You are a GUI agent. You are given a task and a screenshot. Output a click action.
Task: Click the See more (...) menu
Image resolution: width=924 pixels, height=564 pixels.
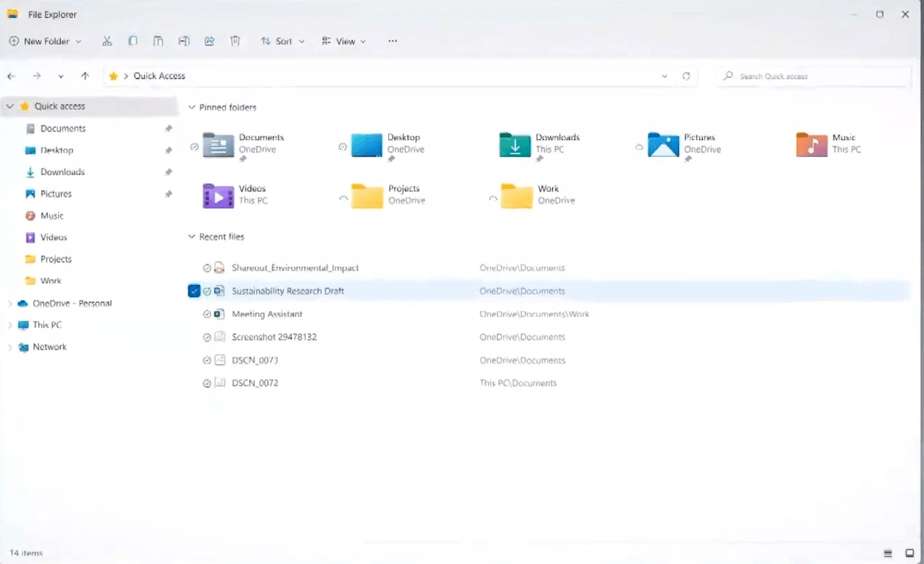point(392,41)
